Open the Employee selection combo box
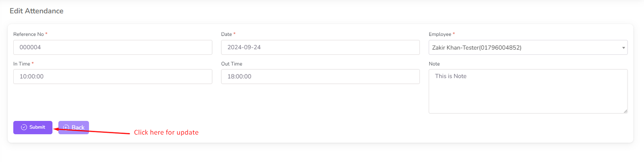This screenshot has width=644, height=162. click(x=523, y=48)
